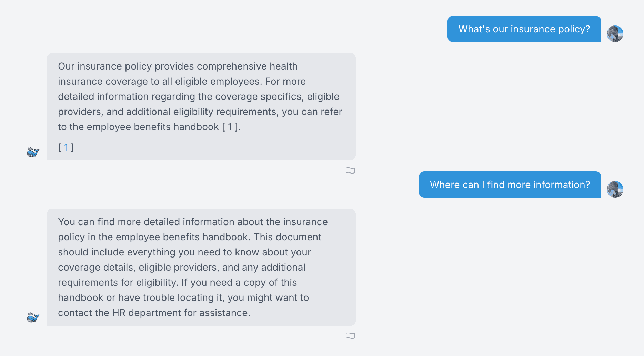Image resolution: width=644 pixels, height=356 pixels.
Task: Flag the first insurance policy response
Action: click(x=350, y=171)
